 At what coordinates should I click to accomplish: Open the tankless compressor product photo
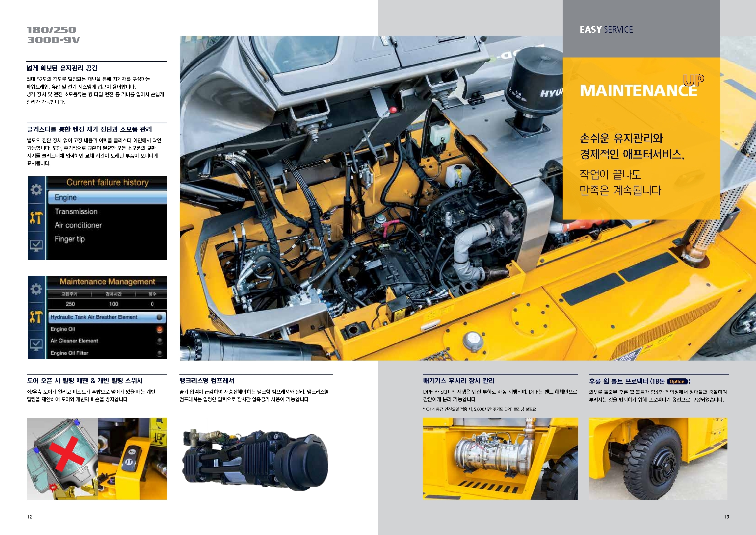256,460
